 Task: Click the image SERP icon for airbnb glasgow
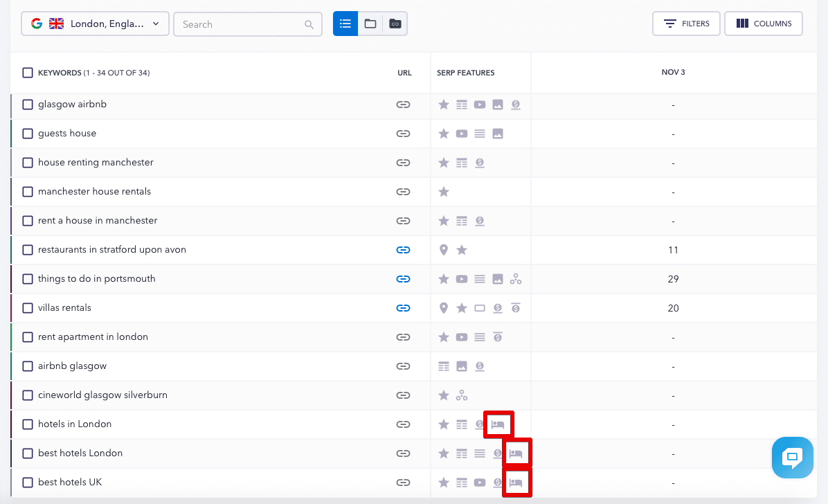click(462, 366)
